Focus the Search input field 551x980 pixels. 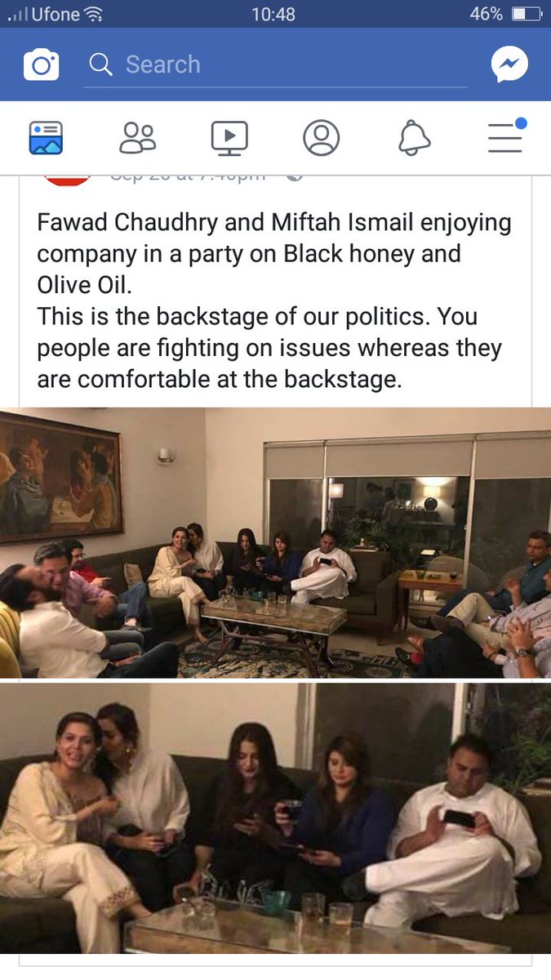pos(275,65)
